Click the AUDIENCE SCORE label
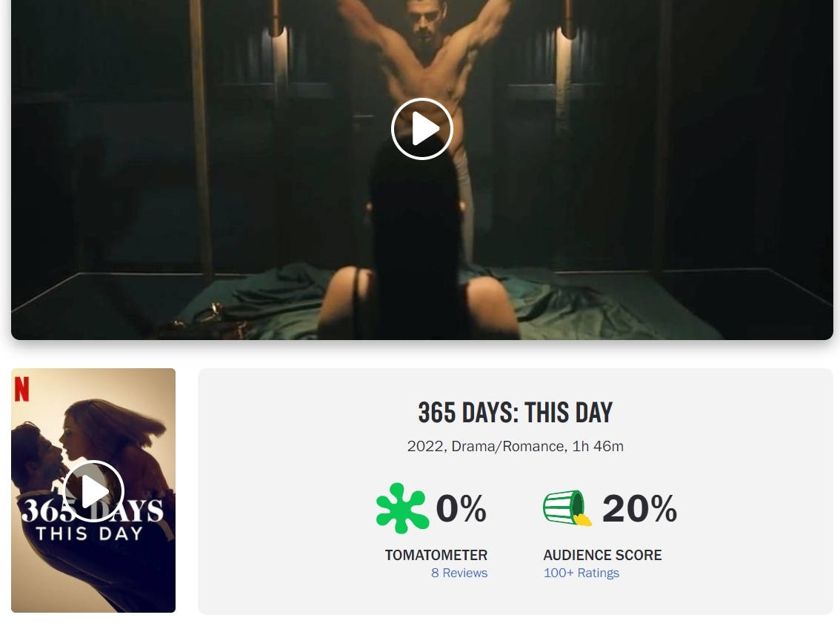This screenshot has width=840, height=629. point(603,555)
